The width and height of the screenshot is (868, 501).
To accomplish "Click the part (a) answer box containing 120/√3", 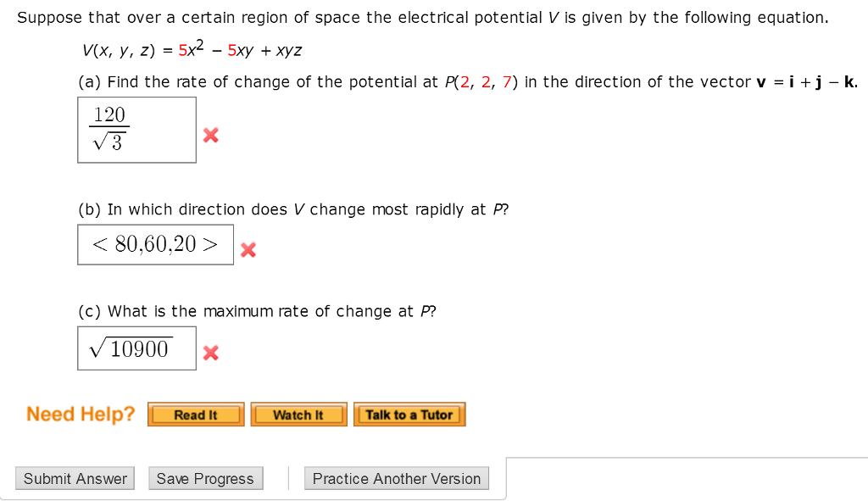I will tap(136, 130).
